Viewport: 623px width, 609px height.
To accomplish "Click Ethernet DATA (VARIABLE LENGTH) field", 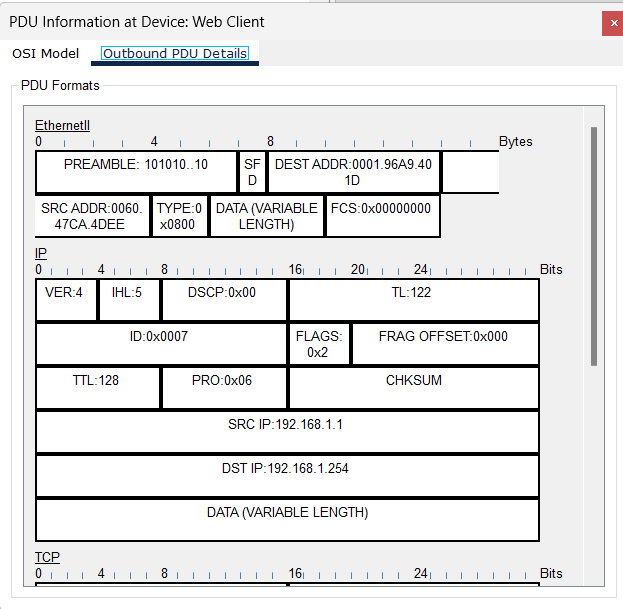I will tap(266, 216).
